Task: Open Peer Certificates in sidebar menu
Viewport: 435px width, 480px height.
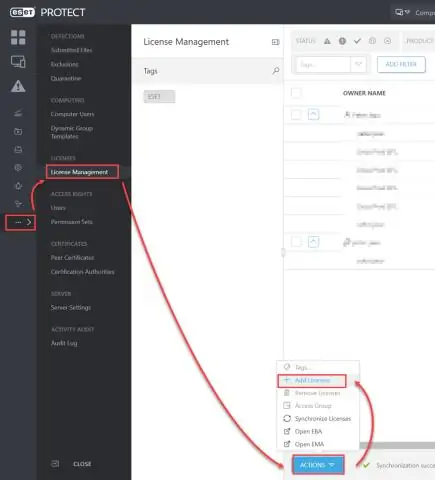Action: [x=72, y=258]
